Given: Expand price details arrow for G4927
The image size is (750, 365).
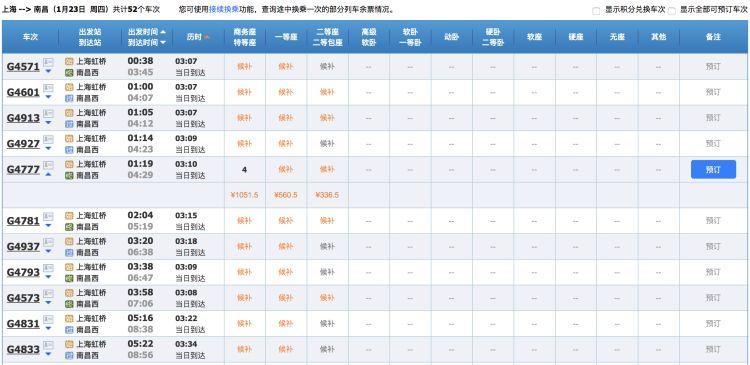Looking at the screenshot, I should pos(48,149).
